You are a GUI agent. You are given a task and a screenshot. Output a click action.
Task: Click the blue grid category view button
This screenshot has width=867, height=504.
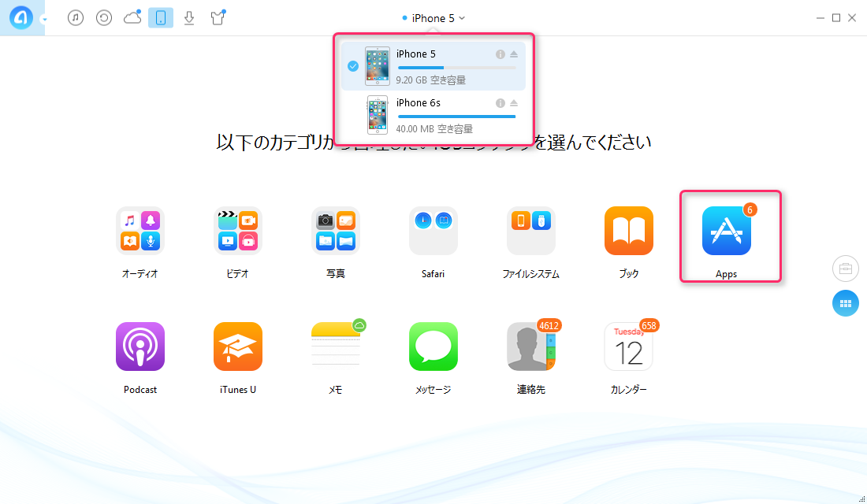click(846, 303)
